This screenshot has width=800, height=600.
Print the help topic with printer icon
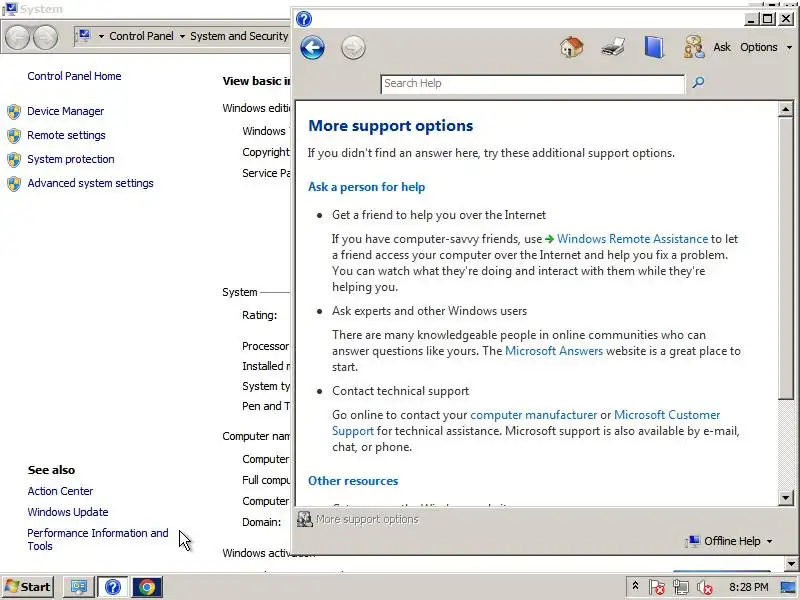613,47
